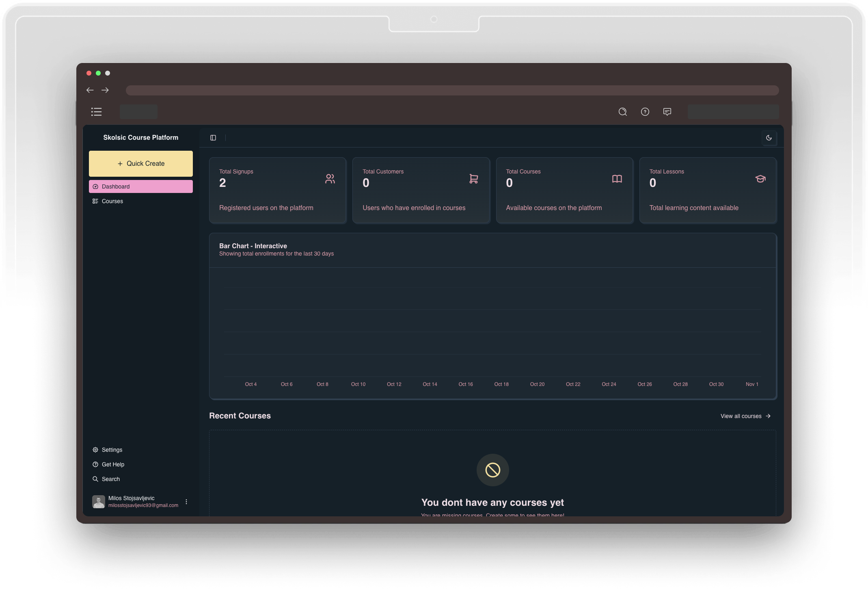Toggle dark mode with moon icon

(x=769, y=138)
